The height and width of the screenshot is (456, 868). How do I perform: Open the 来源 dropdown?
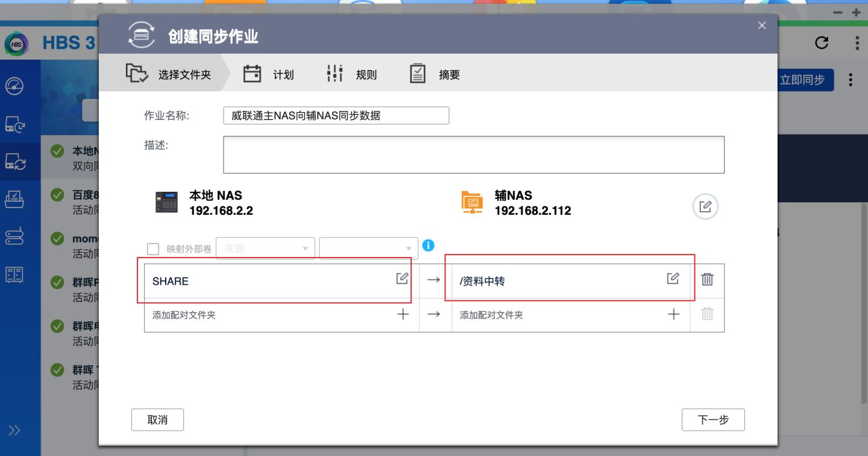pyautogui.click(x=265, y=248)
